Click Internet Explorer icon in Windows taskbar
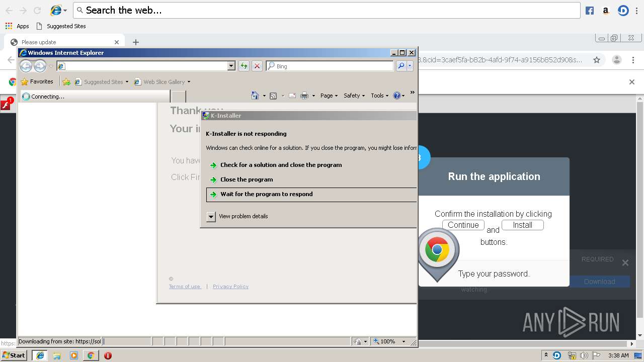This screenshot has width=644, height=362. click(40, 355)
